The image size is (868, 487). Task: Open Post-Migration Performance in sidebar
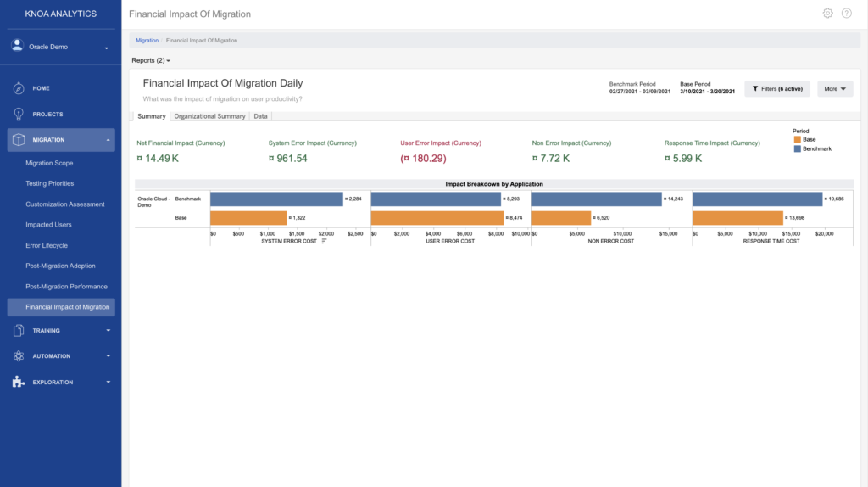[x=66, y=287]
